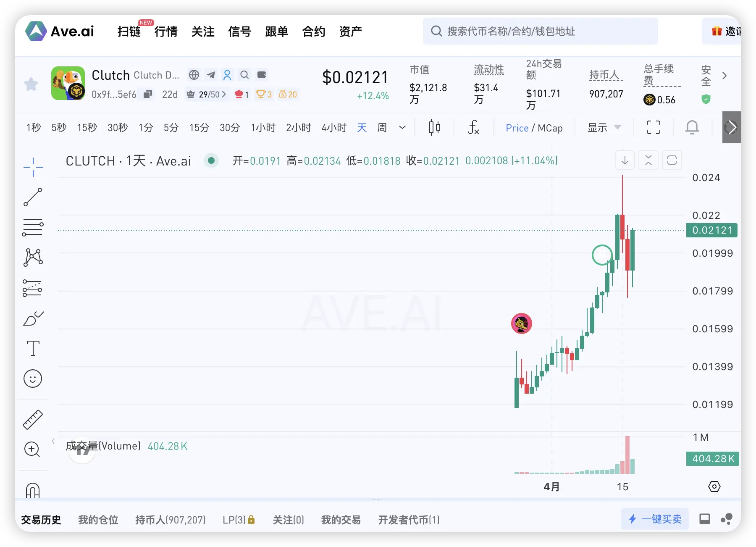
Task: Click the magnifier icon beside Clutch name
Action: coord(244,75)
